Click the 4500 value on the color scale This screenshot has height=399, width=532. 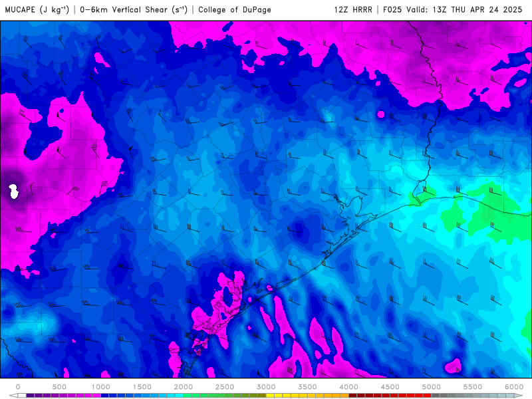point(390,387)
